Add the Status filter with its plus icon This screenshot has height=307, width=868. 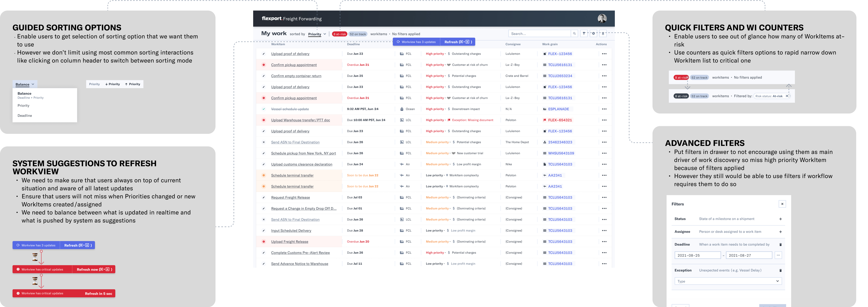[x=780, y=219]
